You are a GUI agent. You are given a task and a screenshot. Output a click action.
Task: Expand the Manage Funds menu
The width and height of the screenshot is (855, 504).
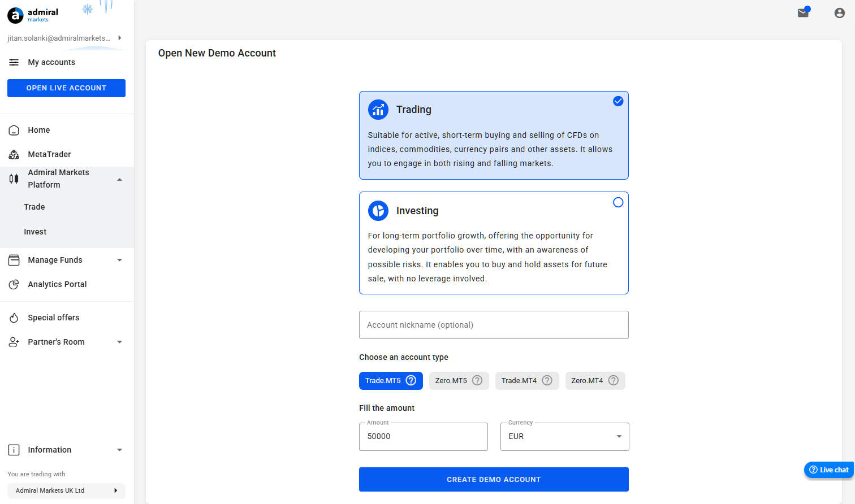click(x=67, y=260)
